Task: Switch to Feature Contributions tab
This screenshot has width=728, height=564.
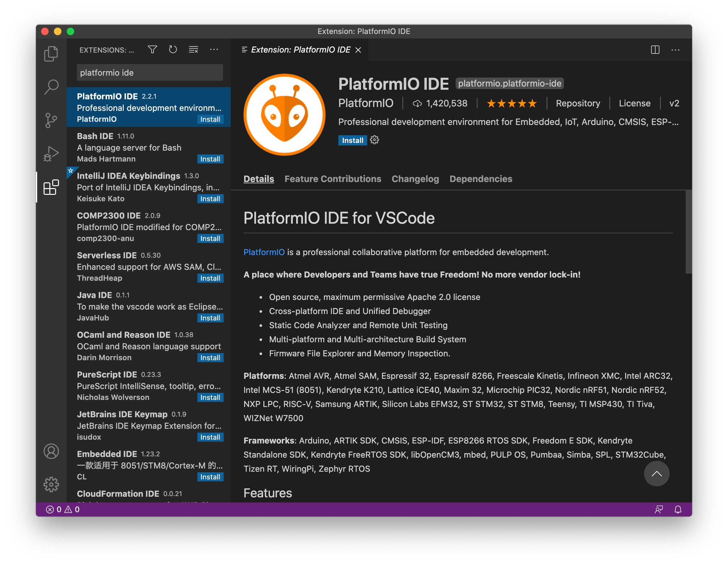Action: point(333,179)
